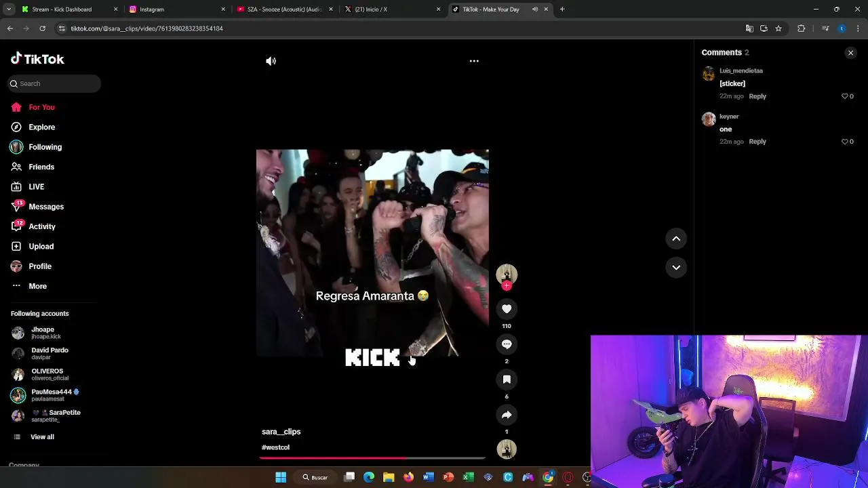Open David Pardo followed account
The image size is (868, 488).
point(50,353)
